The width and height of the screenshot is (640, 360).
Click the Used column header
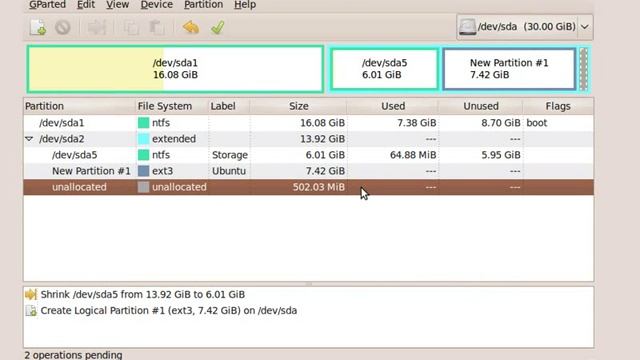point(393,106)
